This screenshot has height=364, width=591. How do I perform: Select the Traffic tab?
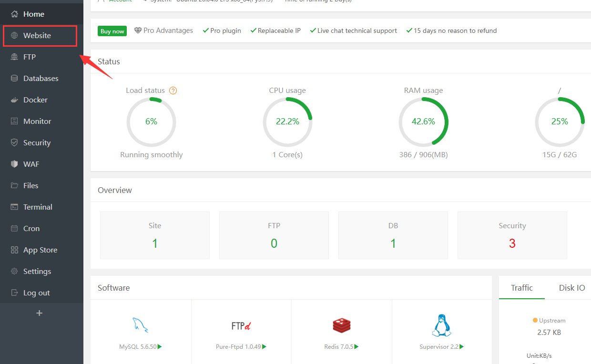[x=521, y=288]
